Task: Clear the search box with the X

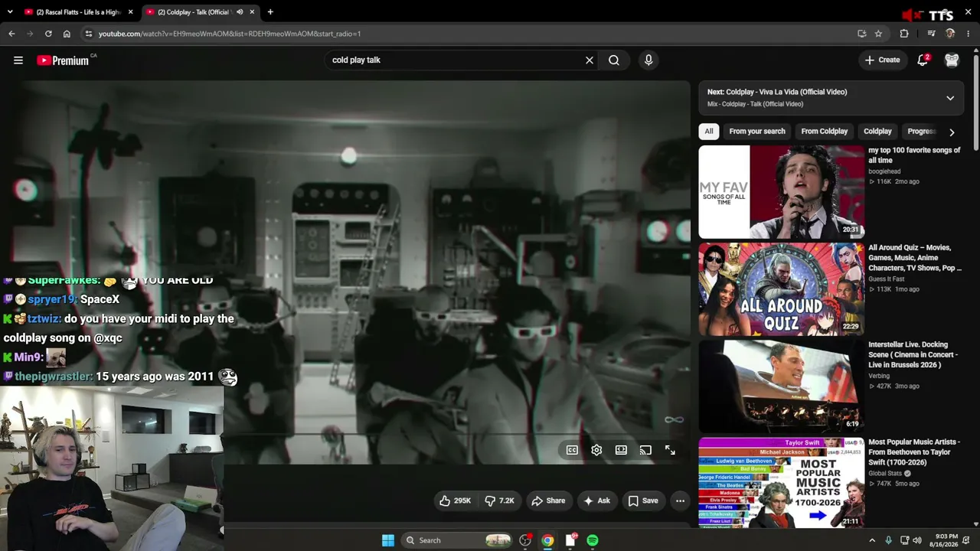Action: (x=590, y=60)
